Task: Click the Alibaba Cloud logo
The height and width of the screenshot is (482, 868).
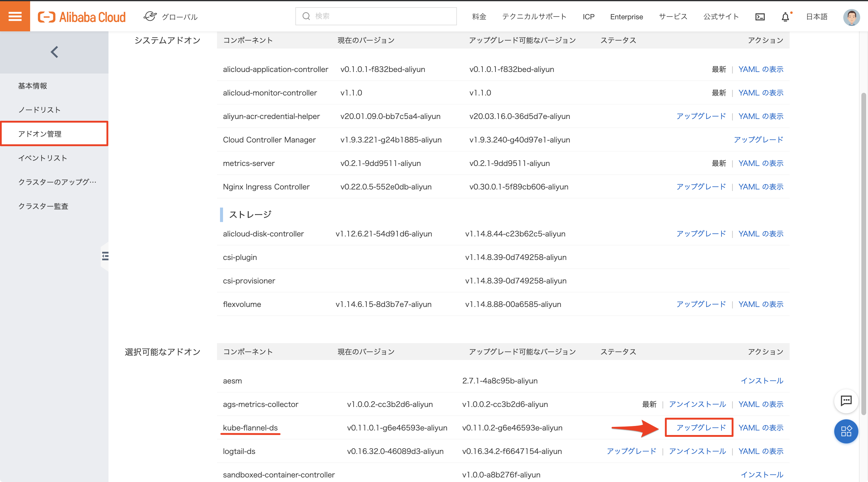Action: pyautogui.click(x=82, y=17)
